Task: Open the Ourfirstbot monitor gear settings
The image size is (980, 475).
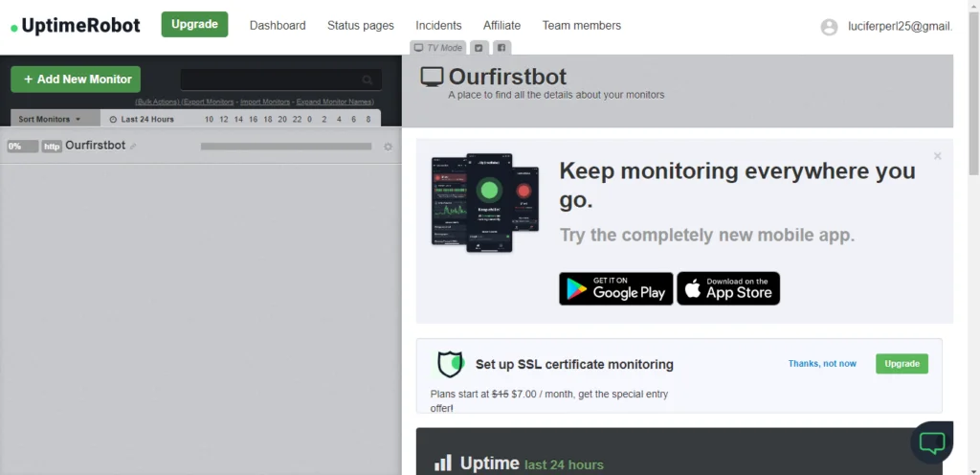Action: coord(389,147)
